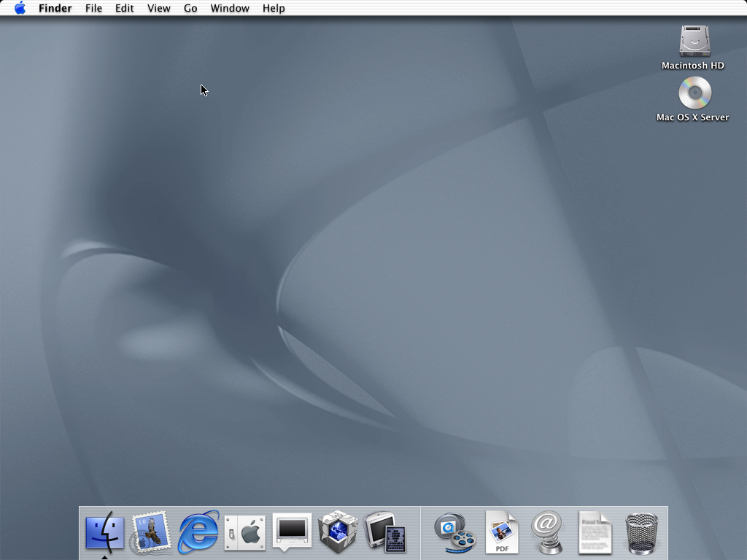Open the Apple menu
Image resolution: width=747 pixels, height=560 pixels.
[x=20, y=8]
